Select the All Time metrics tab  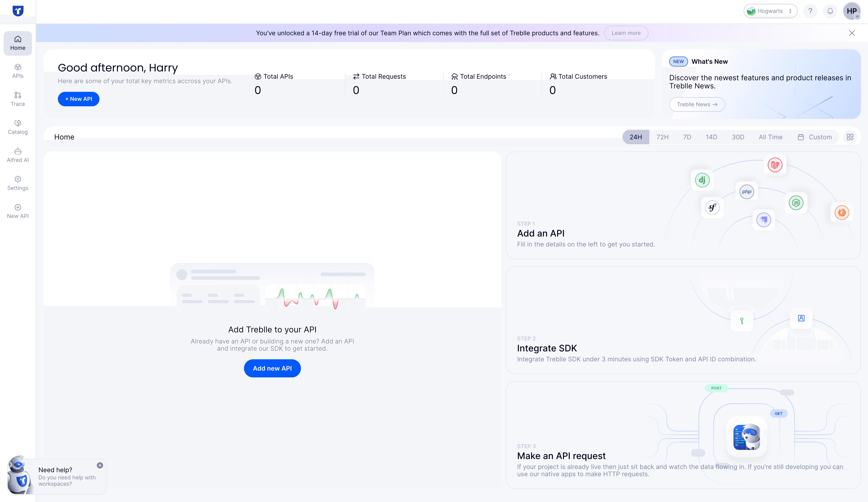[x=771, y=137]
